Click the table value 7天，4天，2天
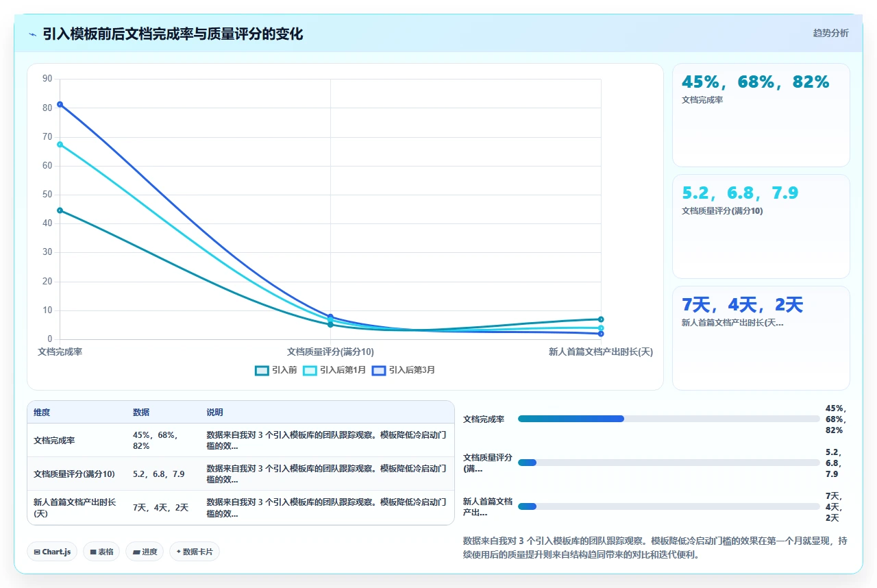Screen dimensions: 877x588 coord(160,508)
